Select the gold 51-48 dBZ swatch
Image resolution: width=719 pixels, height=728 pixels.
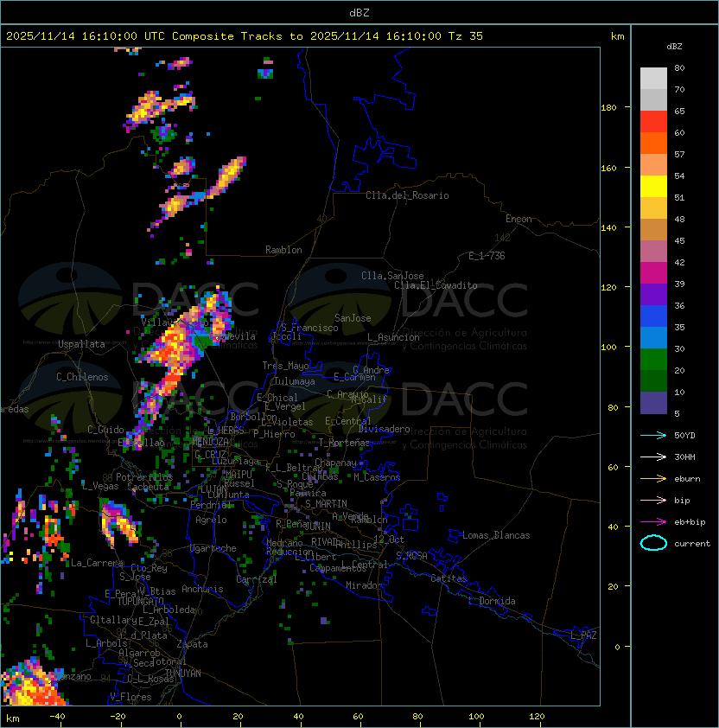pyautogui.click(x=653, y=208)
